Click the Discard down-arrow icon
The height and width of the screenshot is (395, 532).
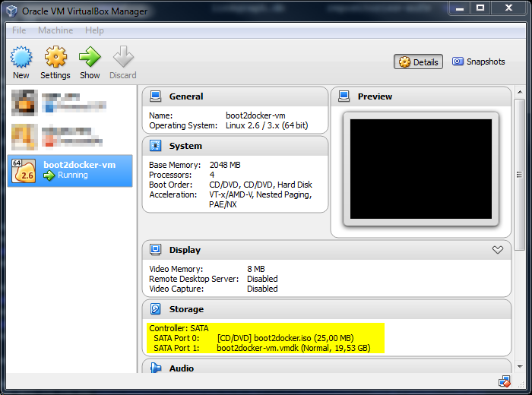pos(123,57)
